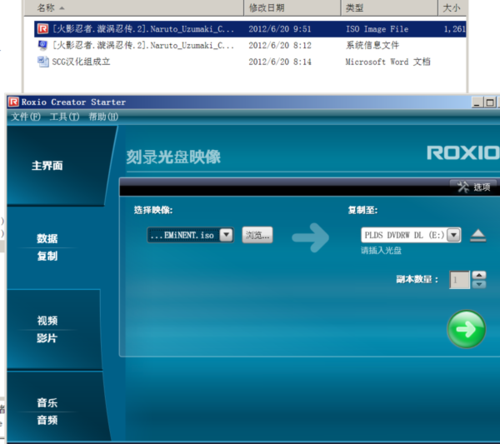
Task: Expand the PLDS DVDRW DL drive dropdown
Action: (454, 235)
